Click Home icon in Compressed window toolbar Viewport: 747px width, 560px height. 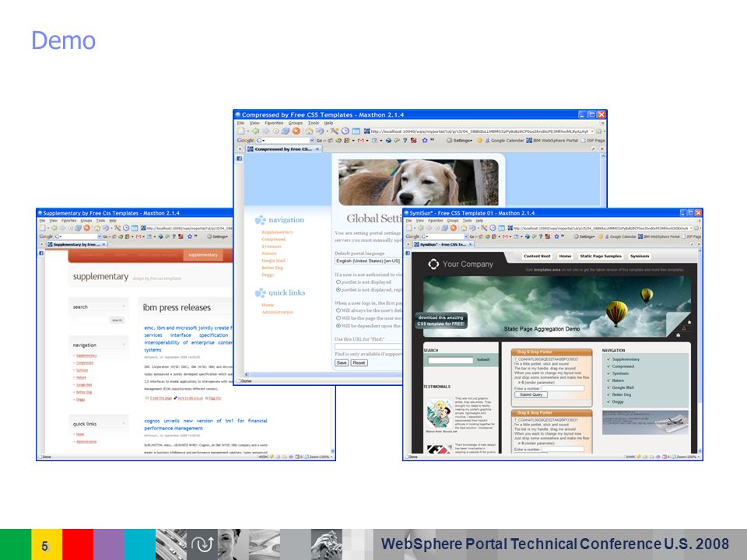click(x=309, y=131)
